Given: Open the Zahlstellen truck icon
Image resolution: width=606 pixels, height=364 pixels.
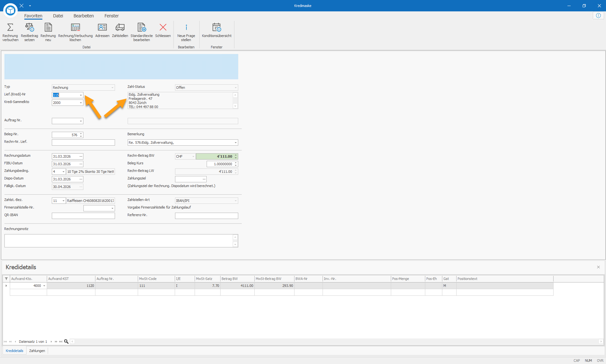Looking at the screenshot, I should coord(120,27).
